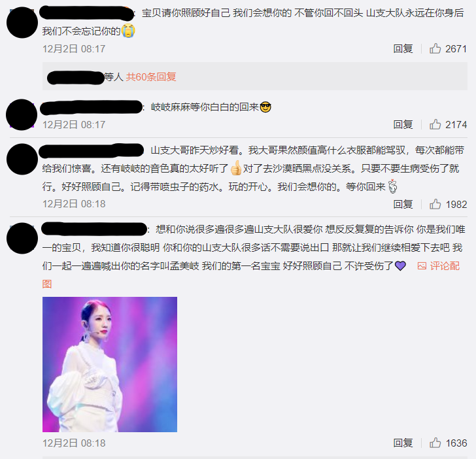The image size is (476, 459).
Task: Reply to the comment with 1982 likes
Action: coord(403,204)
